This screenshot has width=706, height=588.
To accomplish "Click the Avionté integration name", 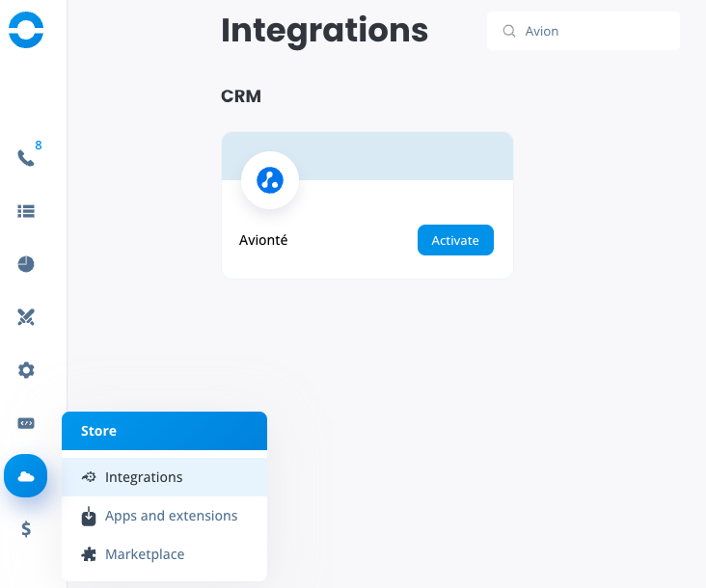I will click(x=263, y=240).
